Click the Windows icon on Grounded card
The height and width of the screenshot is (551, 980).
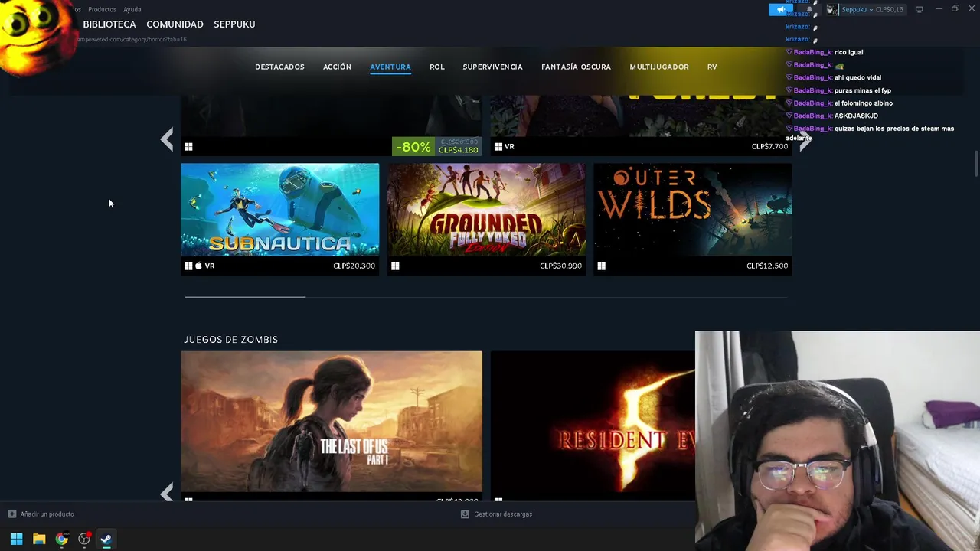pyautogui.click(x=395, y=266)
